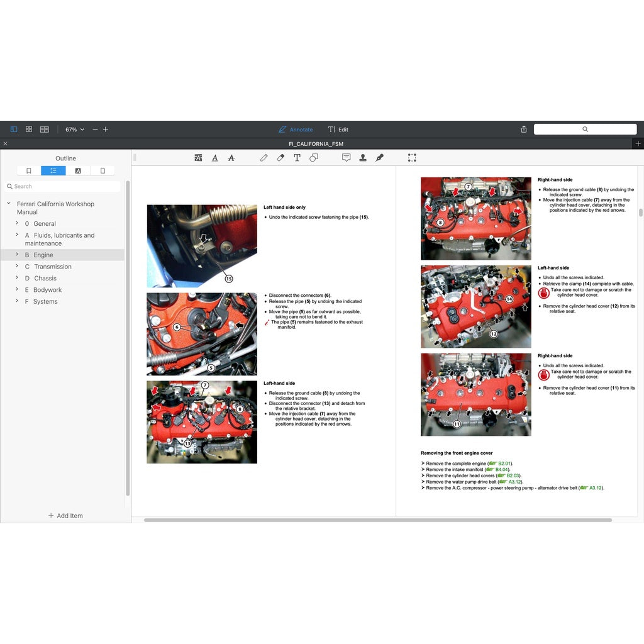Select the shapes tool
Viewport: 644px width, 644px height.
pyautogui.click(x=314, y=158)
